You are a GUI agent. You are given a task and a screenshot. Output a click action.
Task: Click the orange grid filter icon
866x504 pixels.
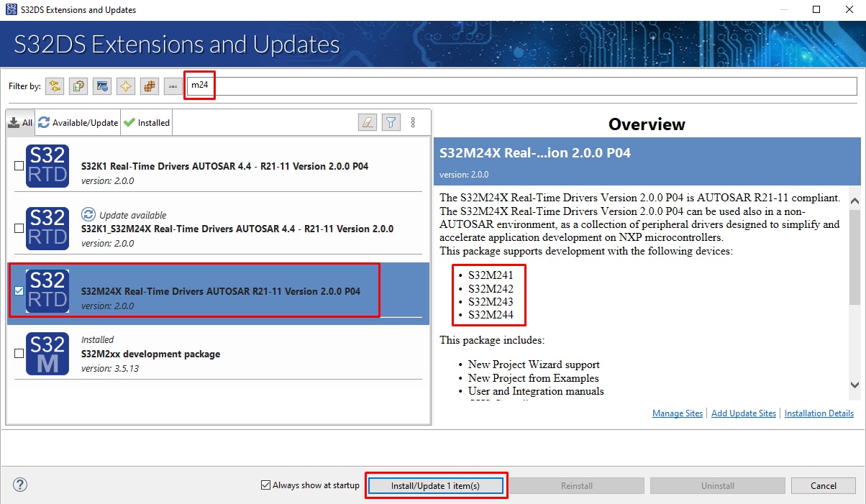coord(150,86)
